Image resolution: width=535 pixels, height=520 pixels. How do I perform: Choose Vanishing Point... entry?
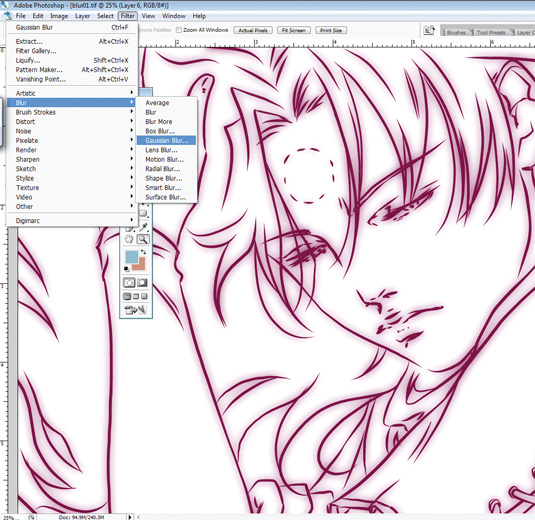(x=72, y=79)
